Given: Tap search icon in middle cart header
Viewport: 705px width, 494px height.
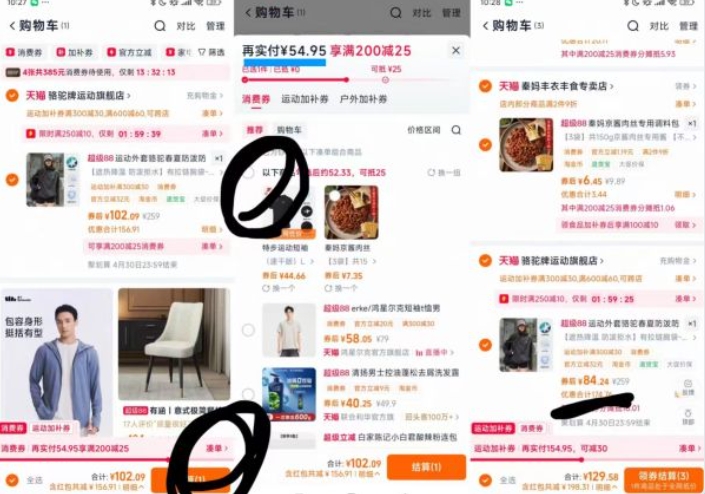Looking at the screenshot, I should 396,13.
